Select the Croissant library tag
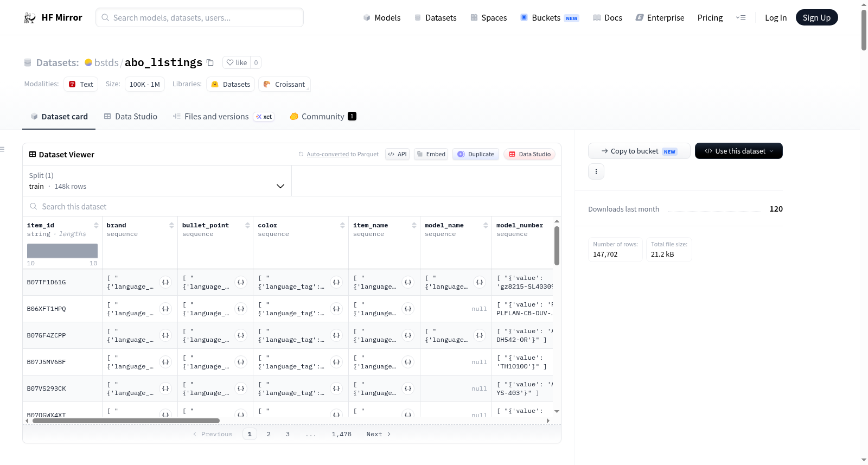Screen dimensions: 868x465 [284, 84]
